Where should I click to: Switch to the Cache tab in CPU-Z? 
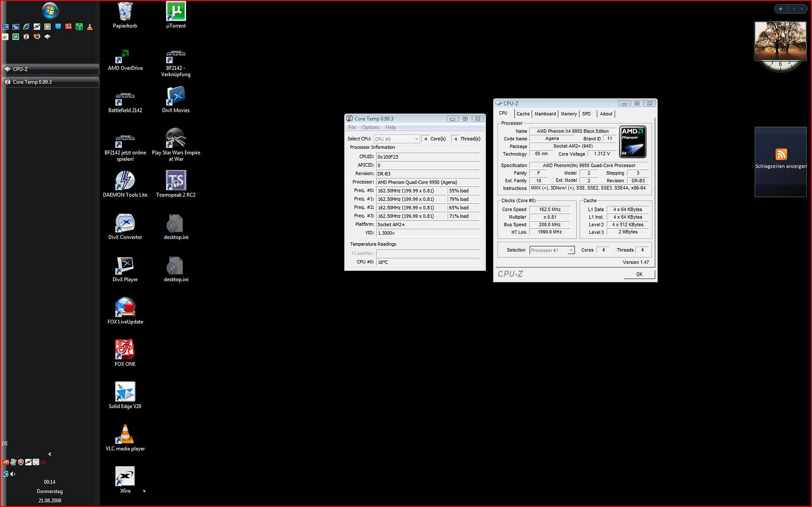coord(523,114)
